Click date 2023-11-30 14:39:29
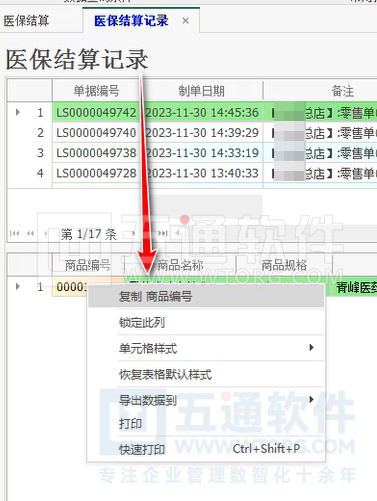The height and width of the screenshot is (501, 377). click(x=202, y=133)
